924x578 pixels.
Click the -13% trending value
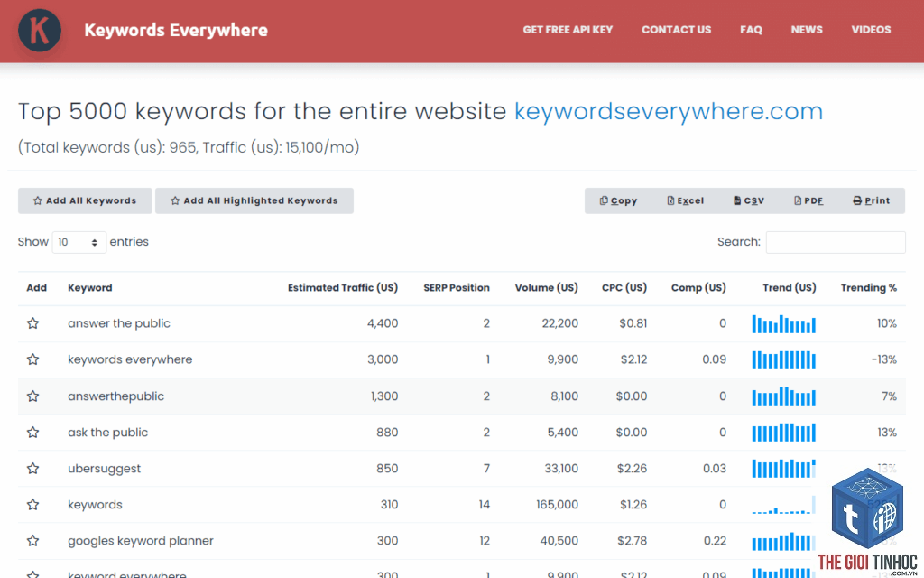point(884,359)
